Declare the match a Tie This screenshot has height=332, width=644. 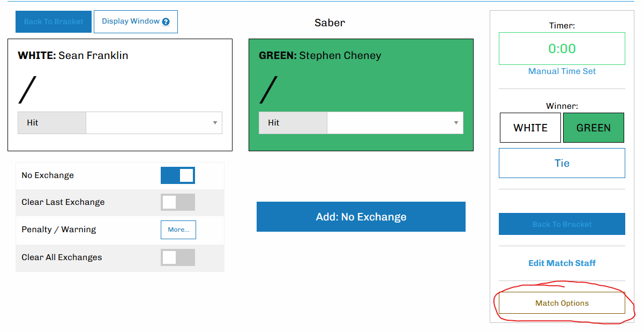[562, 163]
